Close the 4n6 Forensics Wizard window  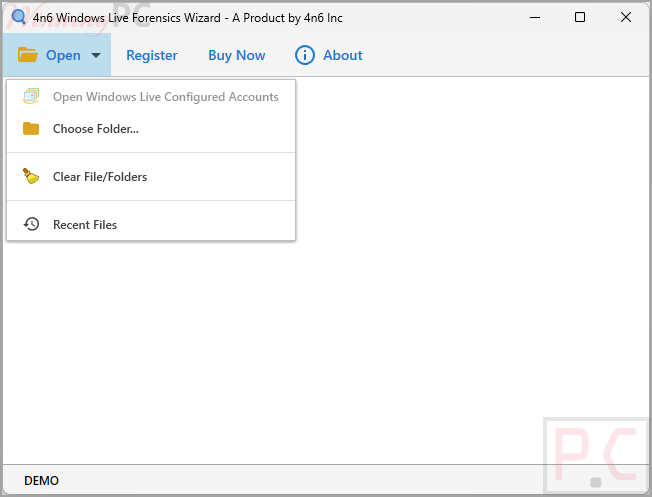625,17
